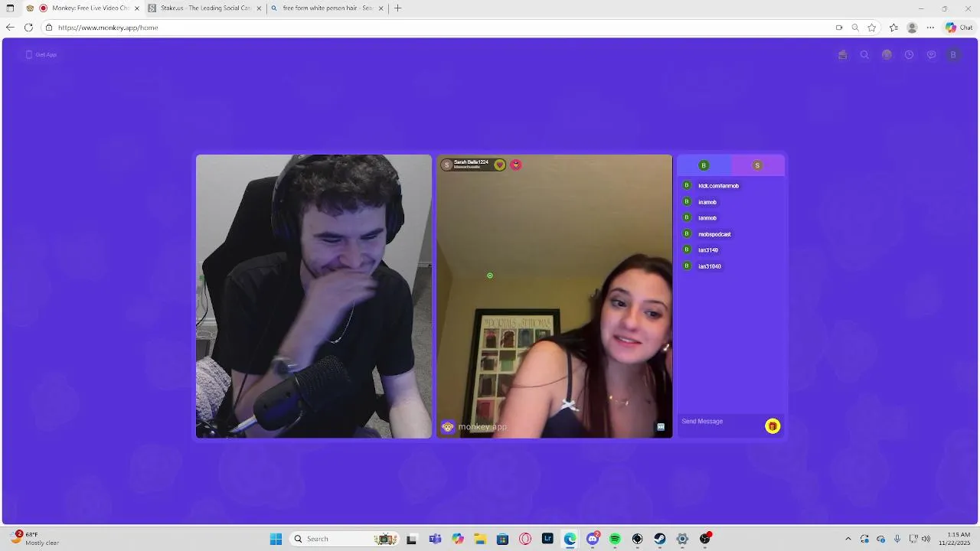The width and height of the screenshot is (980, 551).
Task: Click the yellow gift icon by Send Message
Action: tap(773, 426)
